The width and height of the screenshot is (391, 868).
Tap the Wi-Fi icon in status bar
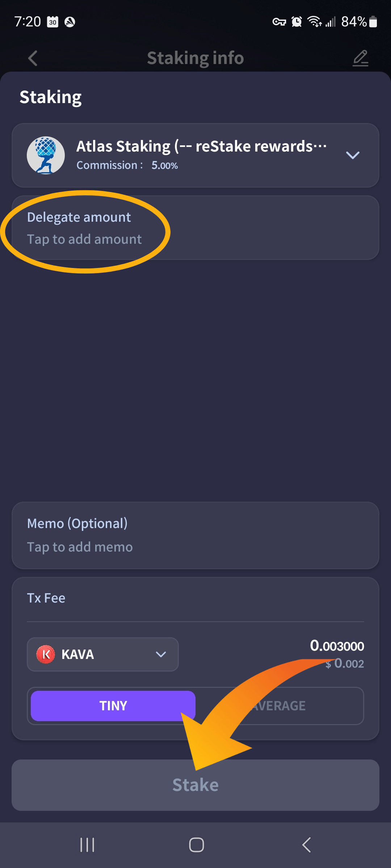[314, 22]
